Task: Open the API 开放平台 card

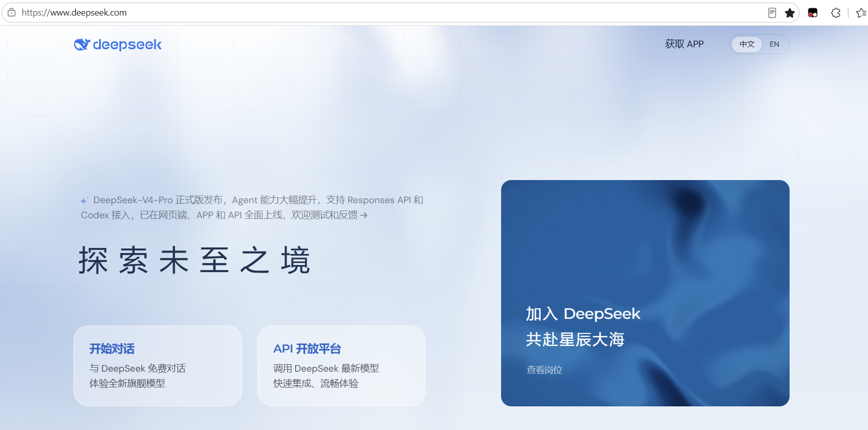Action: (341, 366)
